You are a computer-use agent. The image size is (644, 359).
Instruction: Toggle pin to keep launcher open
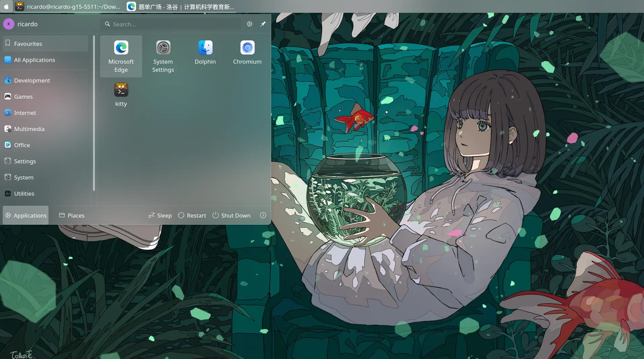coord(263,24)
